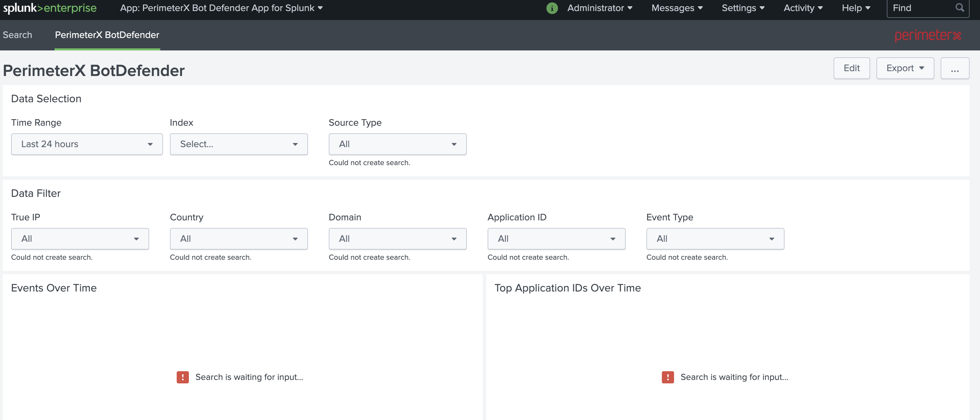Open the Administrator menu

click(599, 8)
